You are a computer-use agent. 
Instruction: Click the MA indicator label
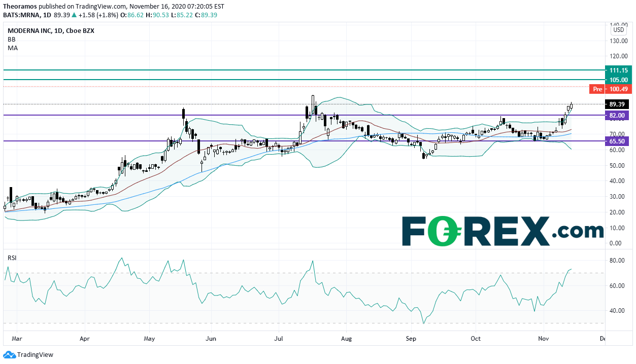[12, 48]
